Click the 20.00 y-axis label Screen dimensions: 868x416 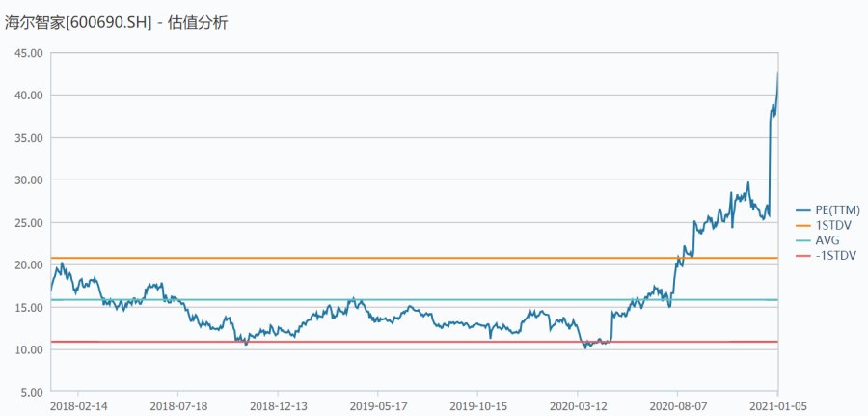pos(29,264)
